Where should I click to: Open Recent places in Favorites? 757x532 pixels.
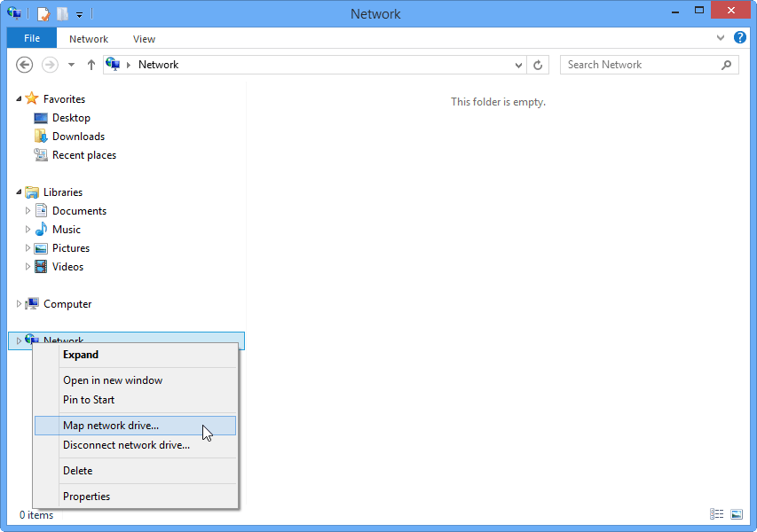[84, 155]
